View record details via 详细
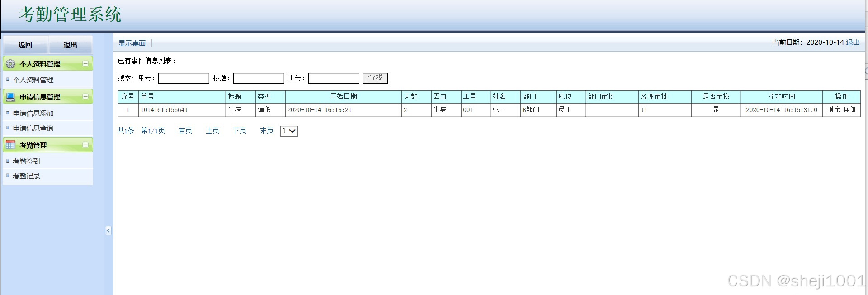 (850, 109)
